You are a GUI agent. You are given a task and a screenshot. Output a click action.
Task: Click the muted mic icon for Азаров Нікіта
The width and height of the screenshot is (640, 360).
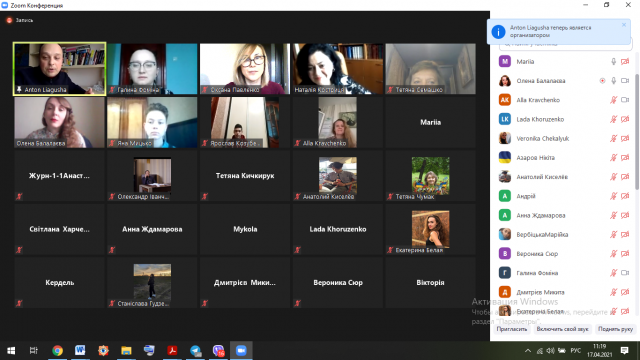coord(613,158)
